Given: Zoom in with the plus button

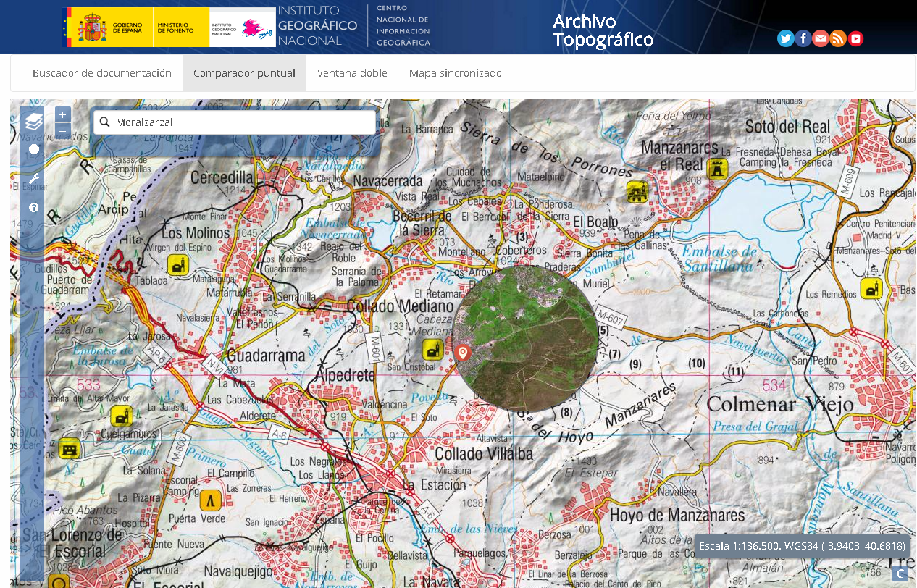Looking at the screenshot, I should coord(63,114).
